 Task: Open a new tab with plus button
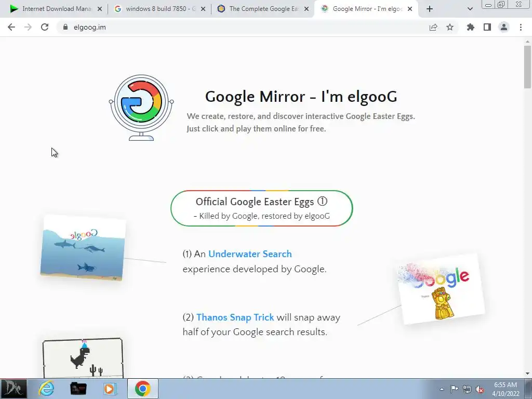click(430, 9)
